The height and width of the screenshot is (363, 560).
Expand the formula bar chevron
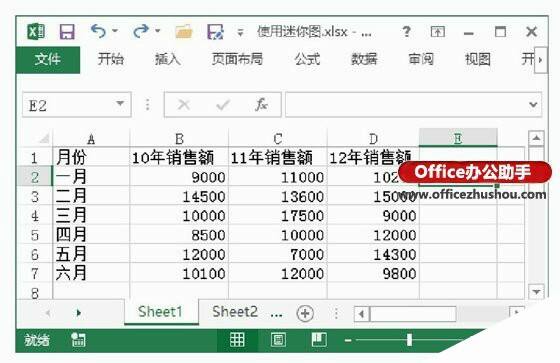point(533,104)
